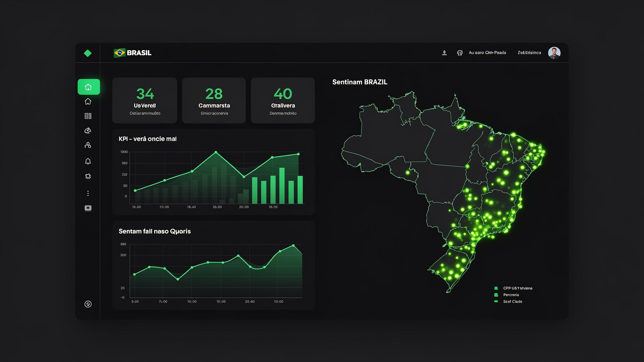Click the CPP legend color swatch
644x362 pixels.
coord(496,288)
